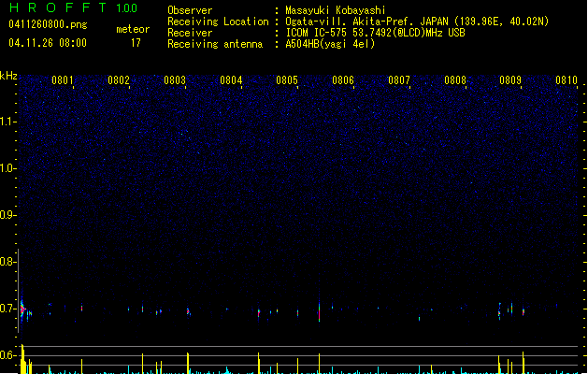Click the 0807 time marker
This screenshot has width=588, height=374.
click(x=399, y=80)
